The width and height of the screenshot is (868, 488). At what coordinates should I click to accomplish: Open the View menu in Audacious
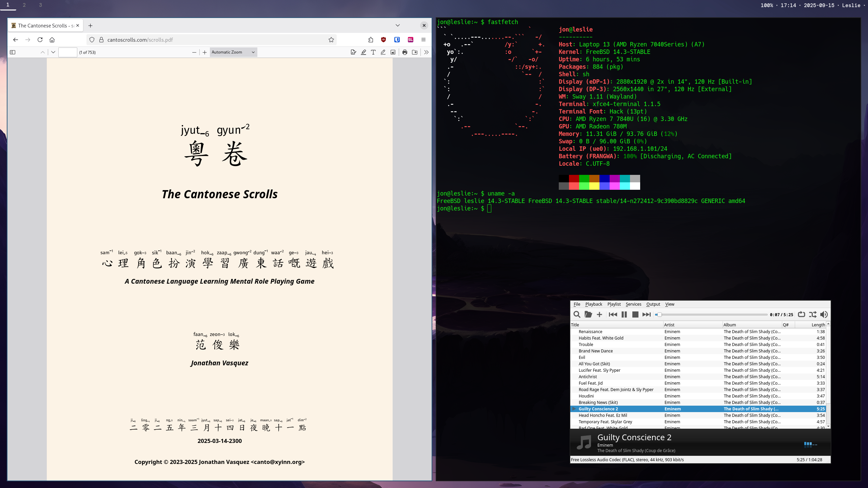[x=670, y=304]
